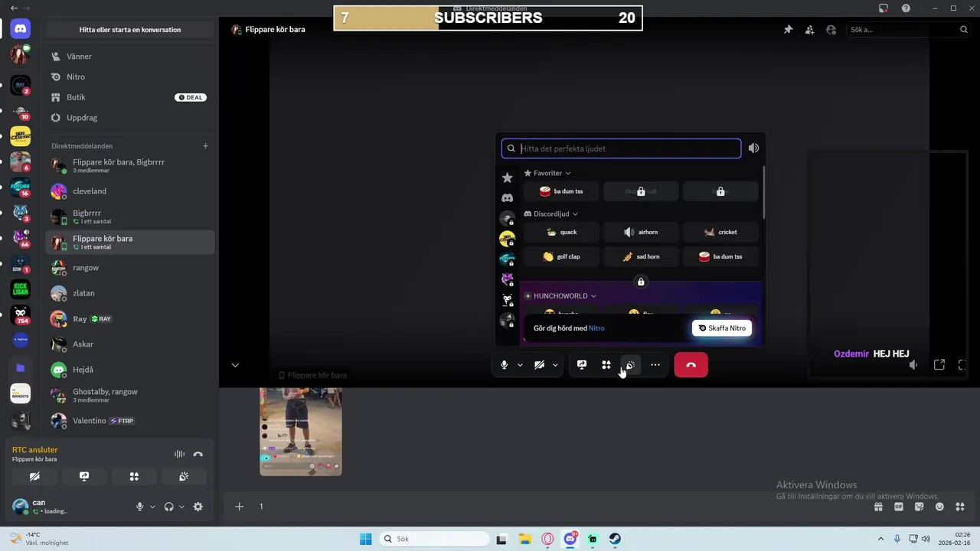Screen dimensions: 980x551
Task: Jump to favorites star in soundboard sidebar
Action: point(507,178)
